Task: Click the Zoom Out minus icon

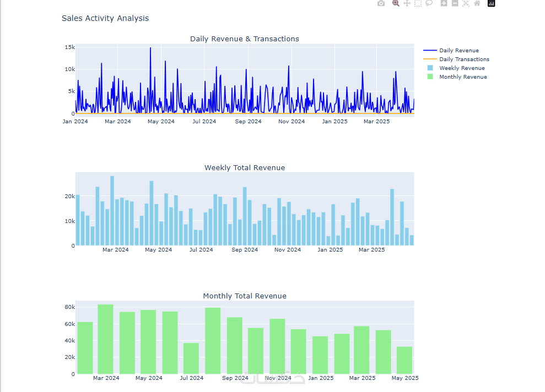Action: [x=455, y=3]
